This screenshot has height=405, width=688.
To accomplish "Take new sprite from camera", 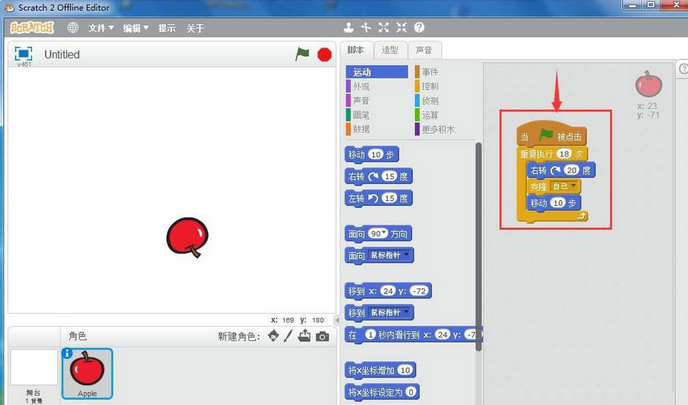I will coord(322,336).
